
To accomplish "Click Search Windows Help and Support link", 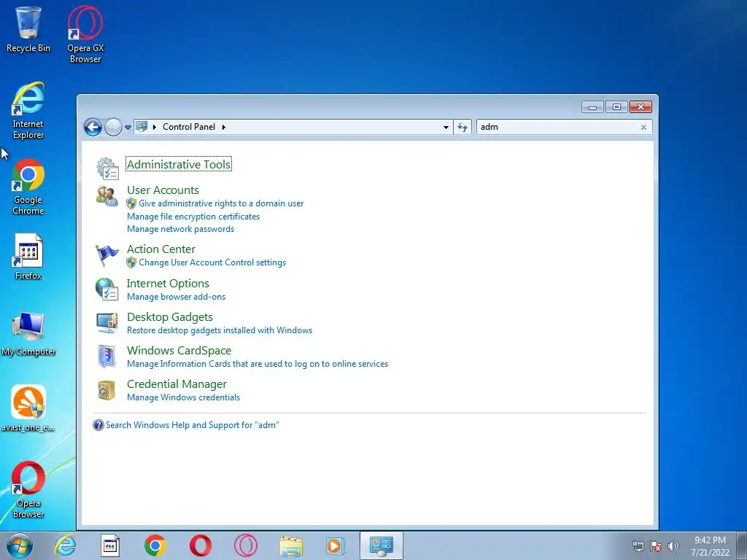I will (192, 425).
